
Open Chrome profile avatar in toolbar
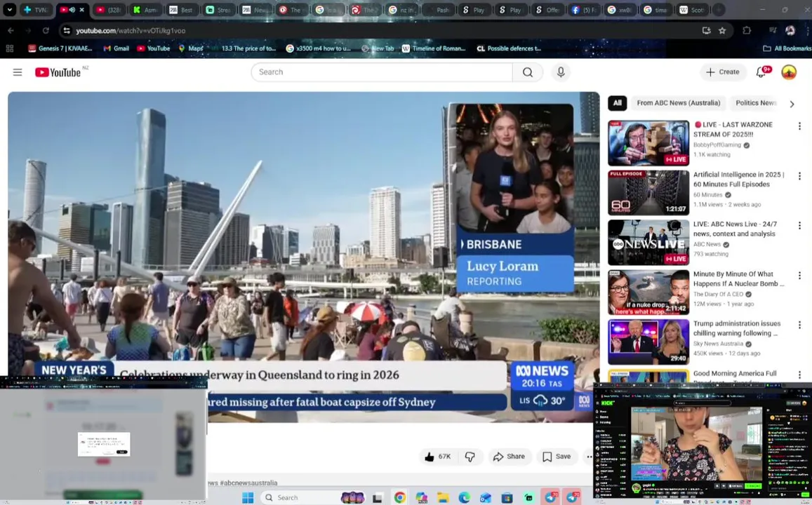[790, 31]
